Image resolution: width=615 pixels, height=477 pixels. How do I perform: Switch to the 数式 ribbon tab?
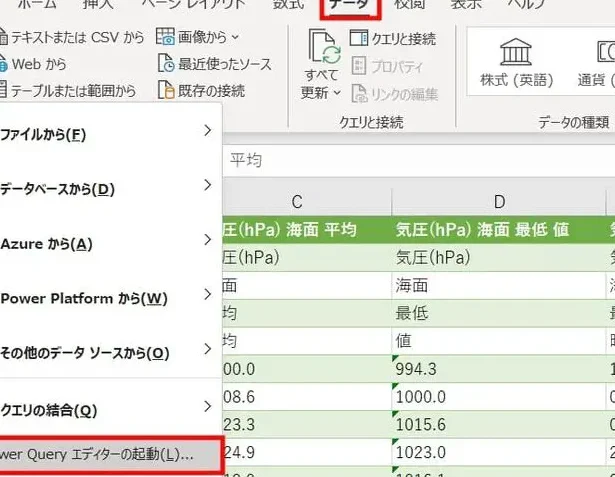coord(288,5)
